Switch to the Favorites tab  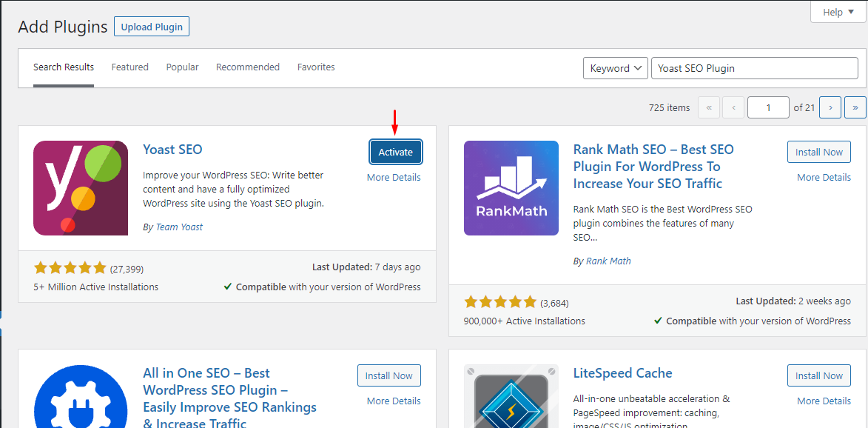(x=316, y=67)
